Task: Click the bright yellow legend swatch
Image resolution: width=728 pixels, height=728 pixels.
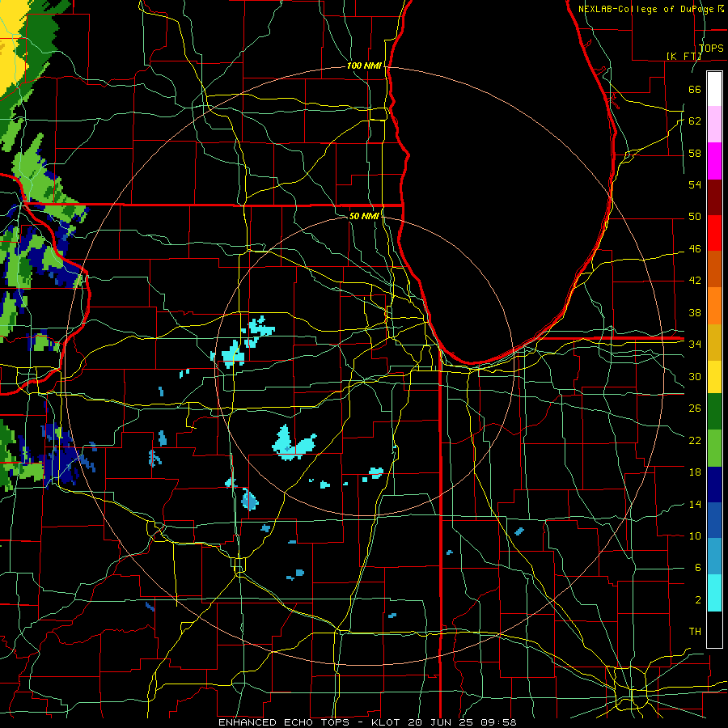Action: click(714, 377)
